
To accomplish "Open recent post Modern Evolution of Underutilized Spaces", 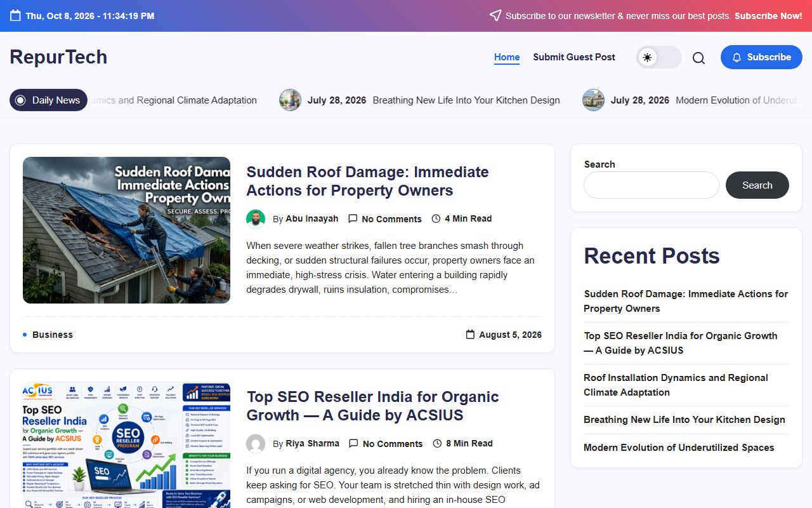I will 679,448.
